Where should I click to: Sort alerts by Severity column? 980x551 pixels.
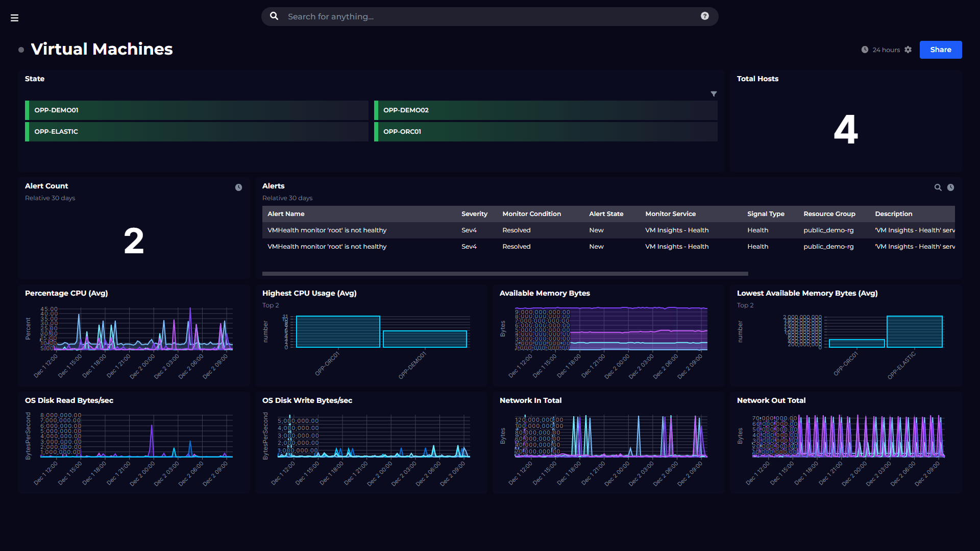[474, 214]
